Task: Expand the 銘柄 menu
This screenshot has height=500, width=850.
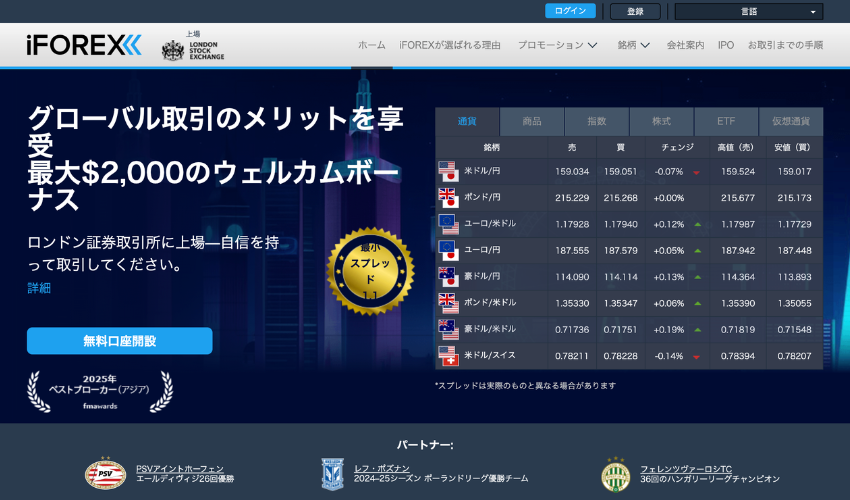Action: pyautogui.click(x=633, y=45)
